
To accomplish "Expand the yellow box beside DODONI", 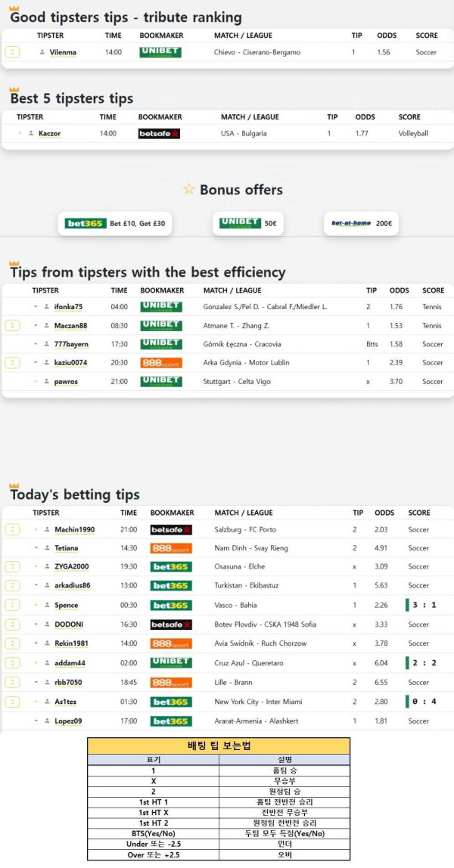I will point(12,625).
